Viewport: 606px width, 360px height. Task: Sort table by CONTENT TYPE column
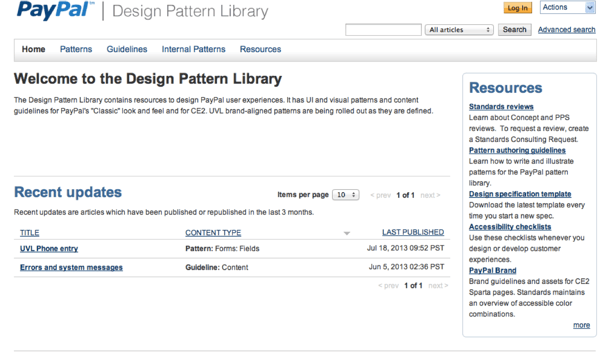(213, 233)
